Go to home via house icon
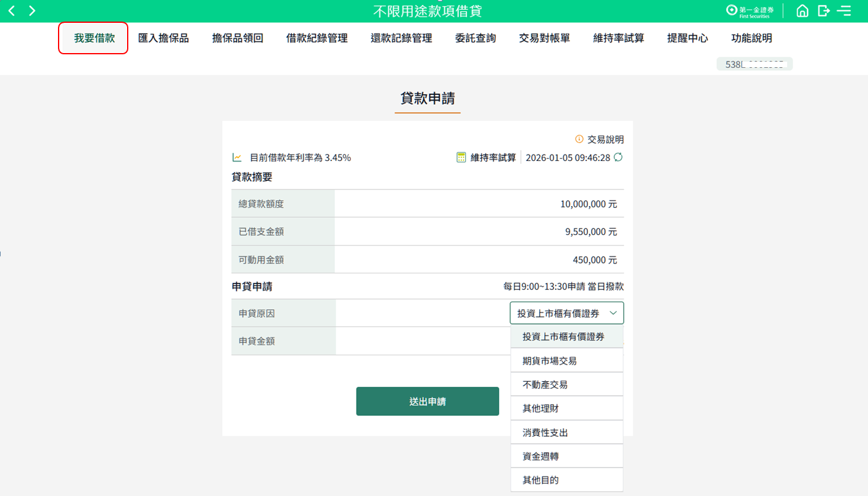 (802, 11)
